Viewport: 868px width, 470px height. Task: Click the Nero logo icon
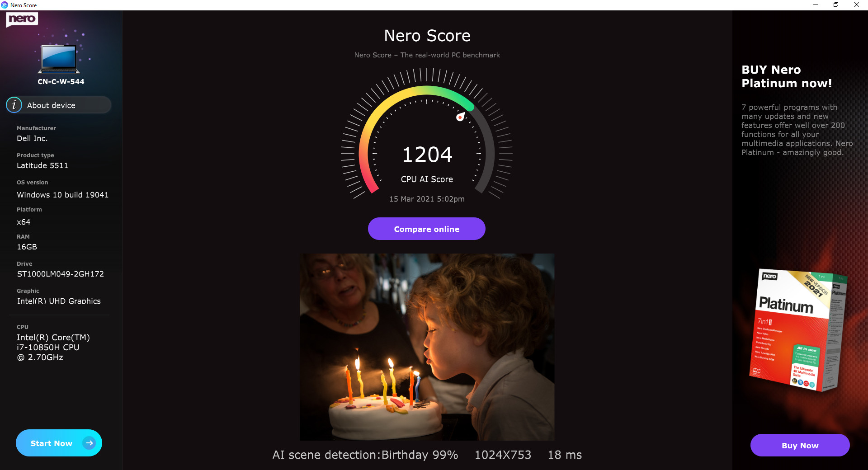click(22, 19)
